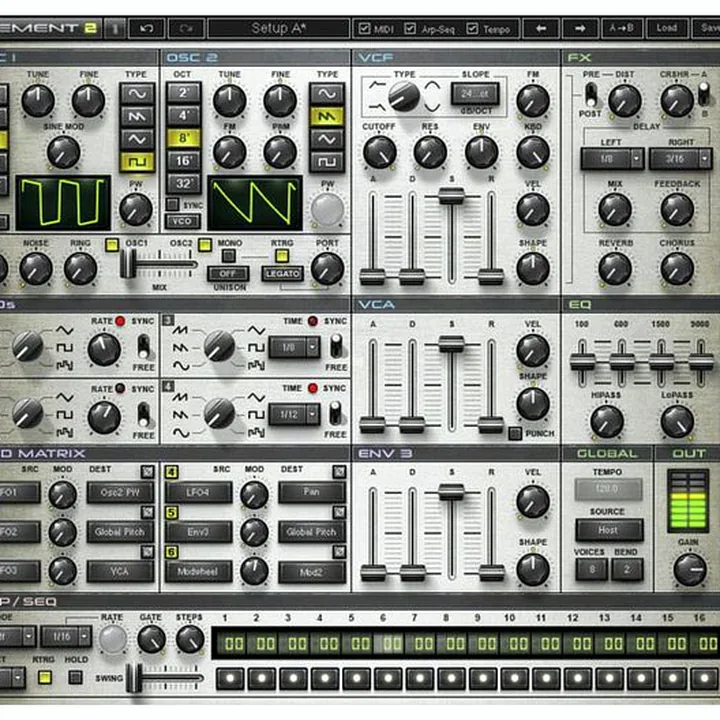Viewport: 720px width, 720px height.
Task: Select OSC 2 triangle wave type icon
Action: coord(326,139)
